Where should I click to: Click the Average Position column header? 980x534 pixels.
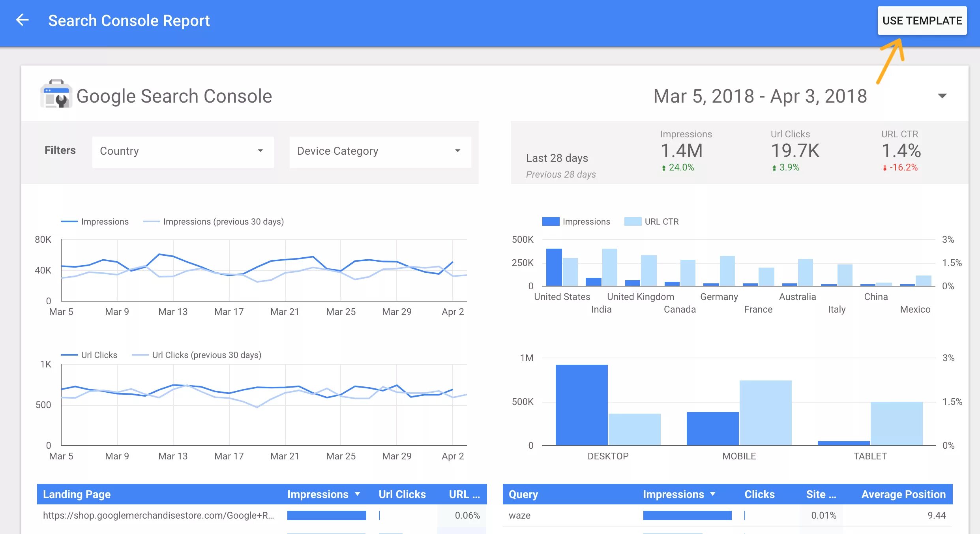point(903,494)
